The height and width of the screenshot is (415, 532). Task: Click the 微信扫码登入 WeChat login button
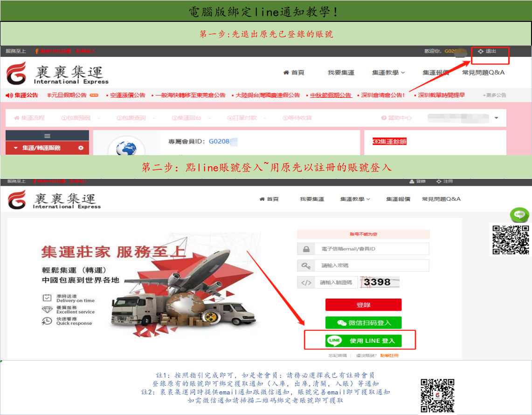(x=363, y=323)
